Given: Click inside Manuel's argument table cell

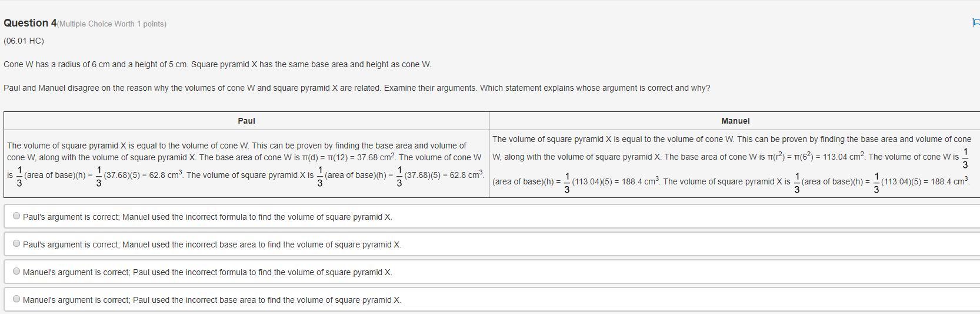Looking at the screenshot, I should [x=735, y=164].
